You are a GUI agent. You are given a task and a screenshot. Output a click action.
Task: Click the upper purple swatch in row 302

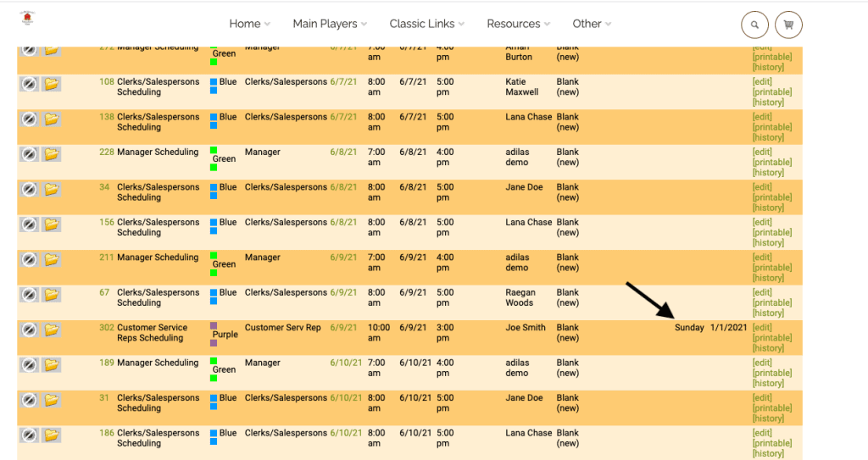[214, 326]
